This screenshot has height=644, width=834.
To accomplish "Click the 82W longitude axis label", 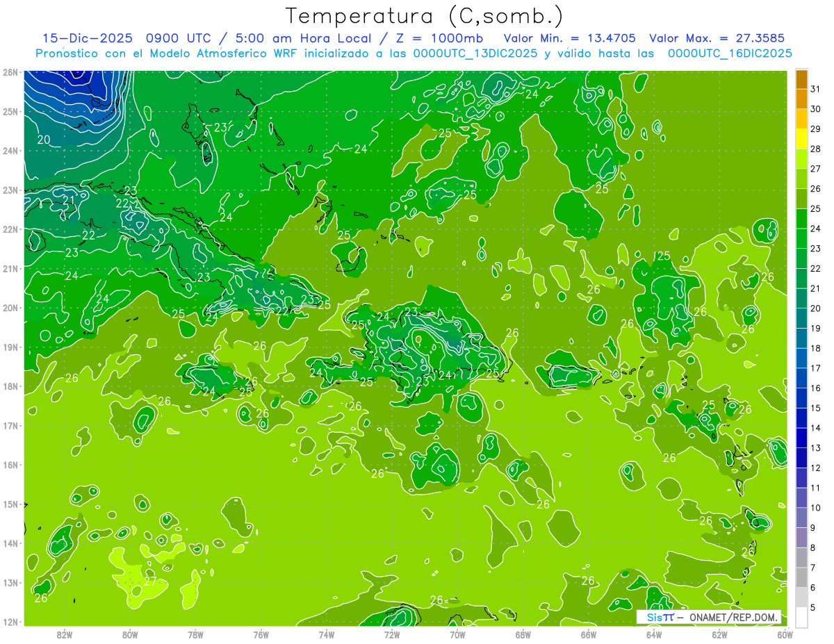I will pyautogui.click(x=65, y=634).
